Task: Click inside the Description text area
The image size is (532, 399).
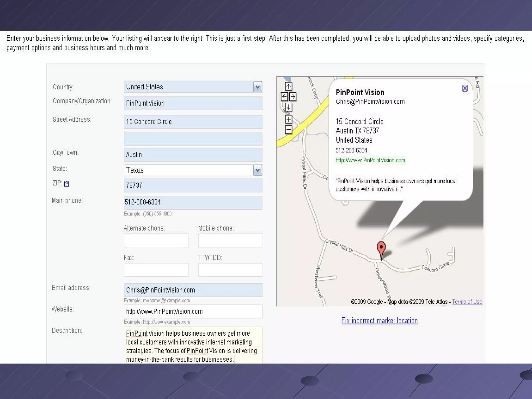Action: (193, 345)
